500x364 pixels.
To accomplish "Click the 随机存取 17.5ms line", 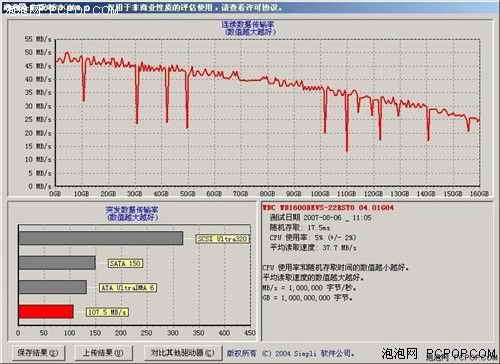I will [300, 228].
